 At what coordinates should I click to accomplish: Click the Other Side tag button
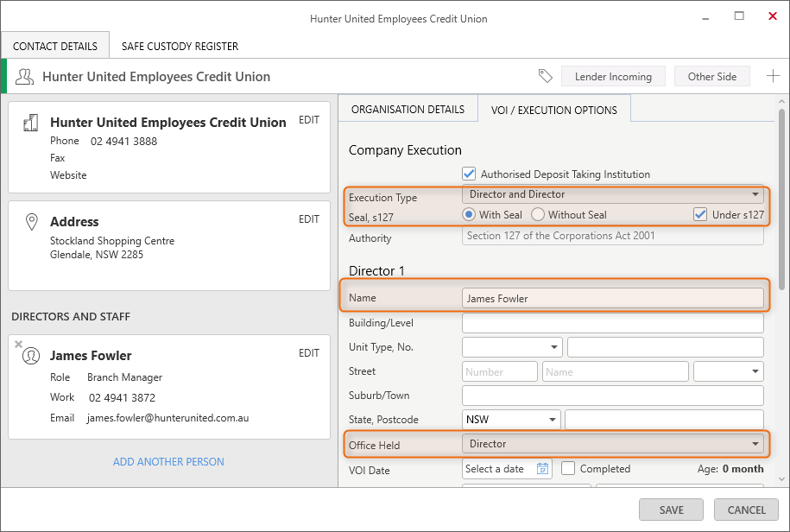(712, 77)
